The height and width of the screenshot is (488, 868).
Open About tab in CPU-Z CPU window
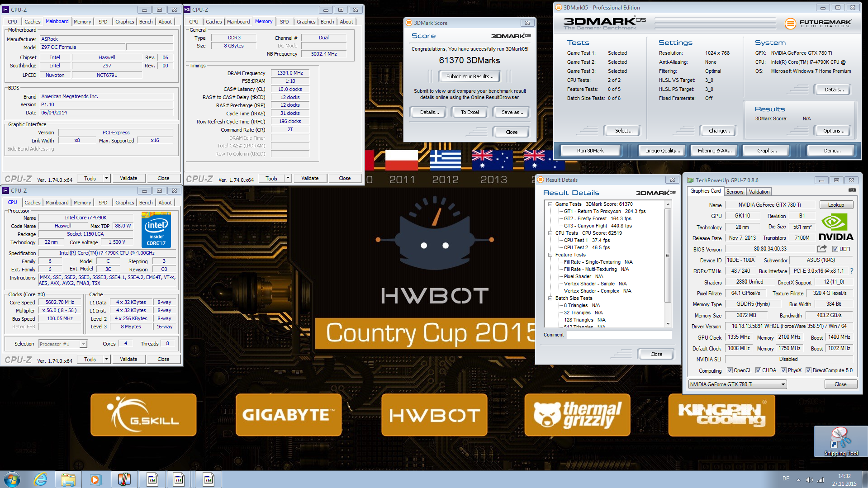coord(165,203)
